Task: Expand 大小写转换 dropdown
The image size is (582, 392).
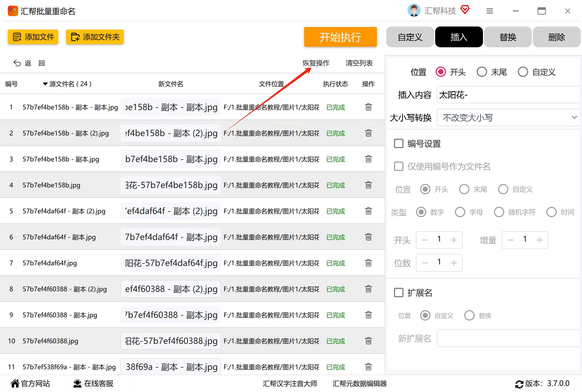Action: coord(508,118)
